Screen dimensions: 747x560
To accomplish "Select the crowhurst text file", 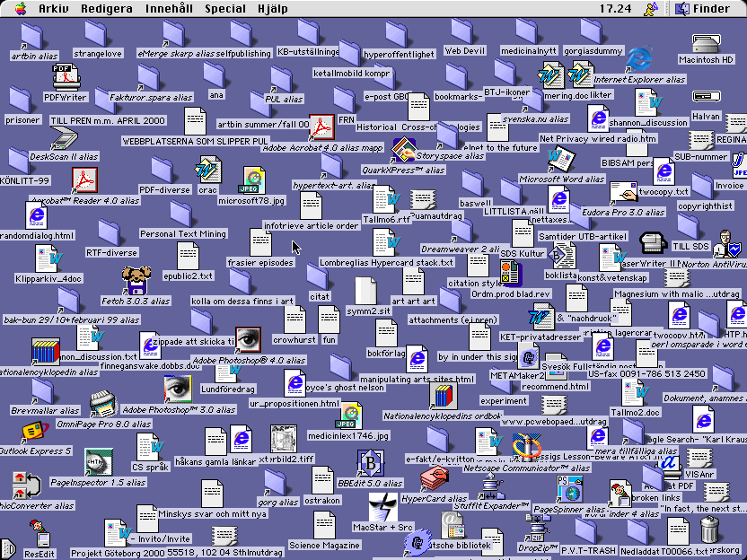I will point(294,319).
